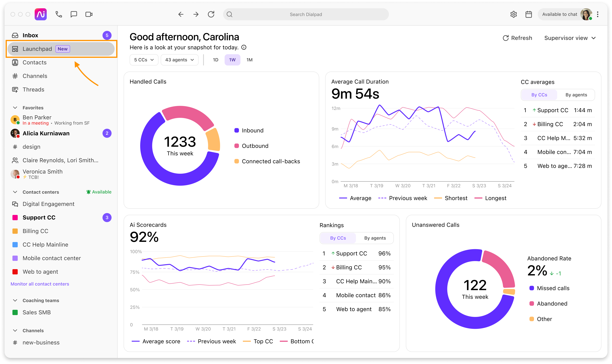The width and height of the screenshot is (612, 364).
Task: Click the Search Dialpad field
Action: (x=306, y=14)
